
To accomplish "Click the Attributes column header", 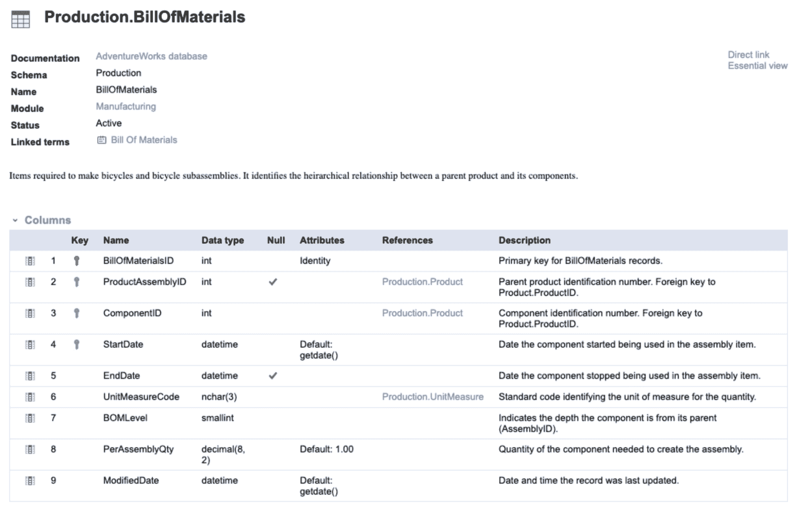I will click(x=322, y=240).
